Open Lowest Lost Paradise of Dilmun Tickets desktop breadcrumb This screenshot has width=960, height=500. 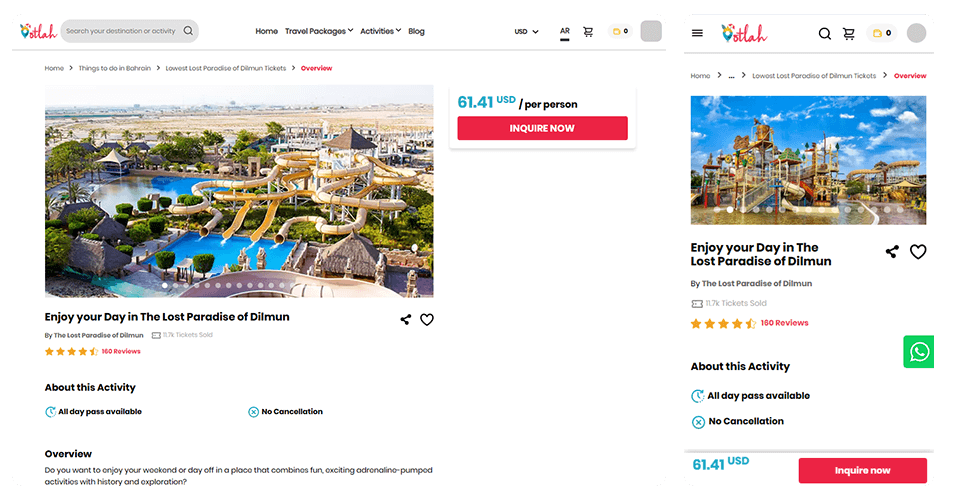coord(225,68)
